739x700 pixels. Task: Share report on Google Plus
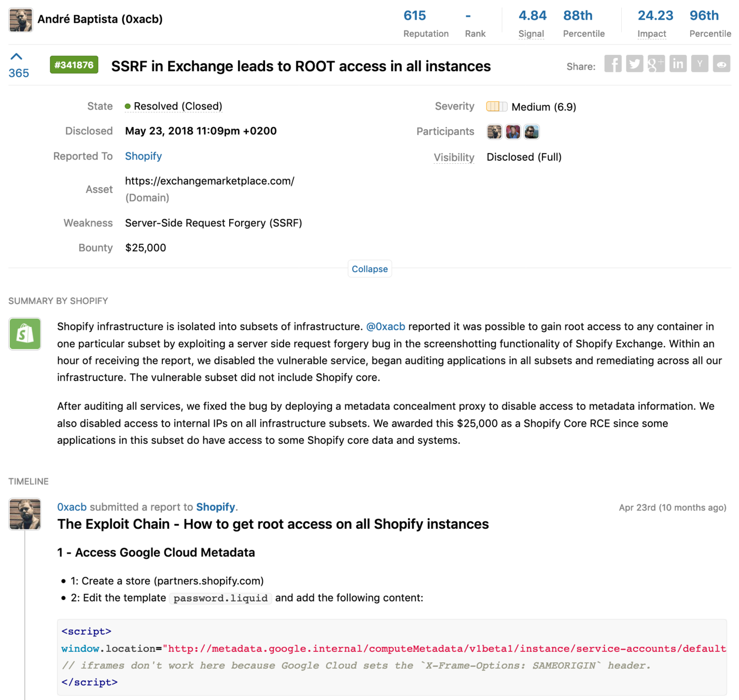click(x=656, y=64)
